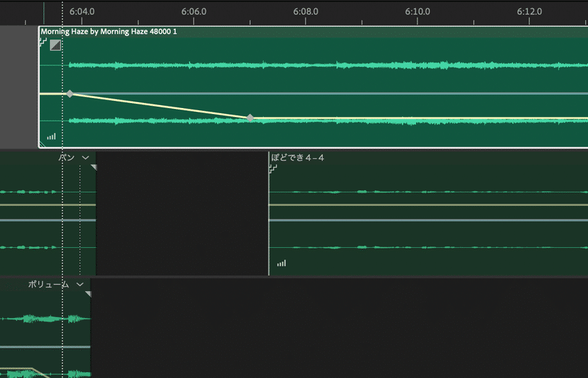Click the 6:04.0 mark on time ruler
Screen dimensions: 588x378
(x=82, y=12)
